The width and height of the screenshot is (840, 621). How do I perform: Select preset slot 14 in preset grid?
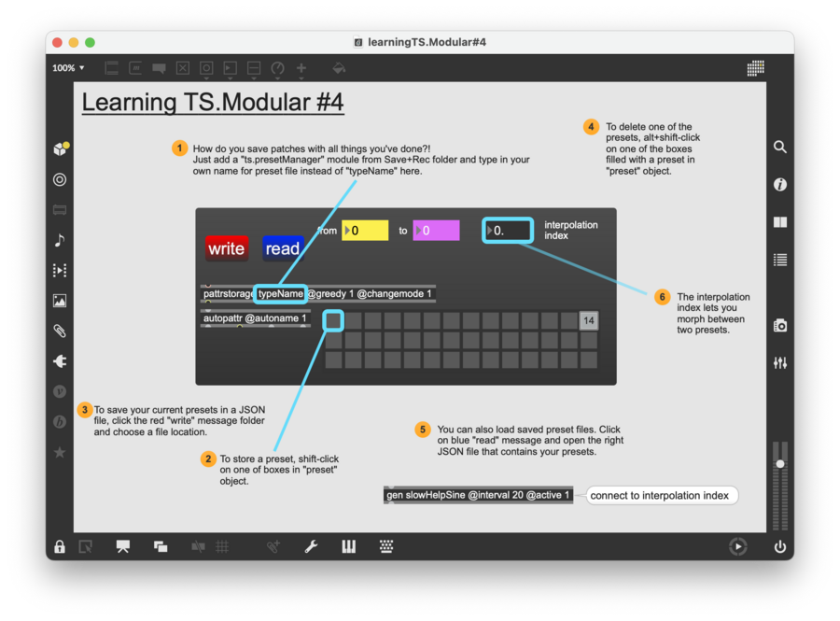588,321
